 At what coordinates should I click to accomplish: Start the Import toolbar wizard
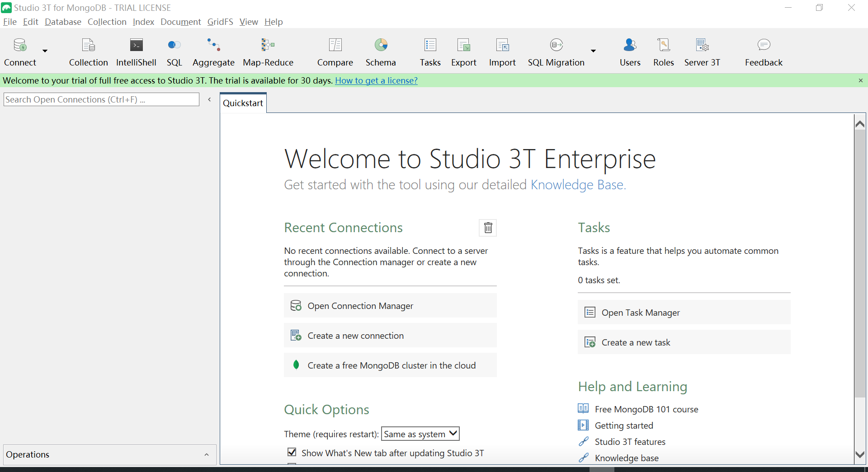502,52
